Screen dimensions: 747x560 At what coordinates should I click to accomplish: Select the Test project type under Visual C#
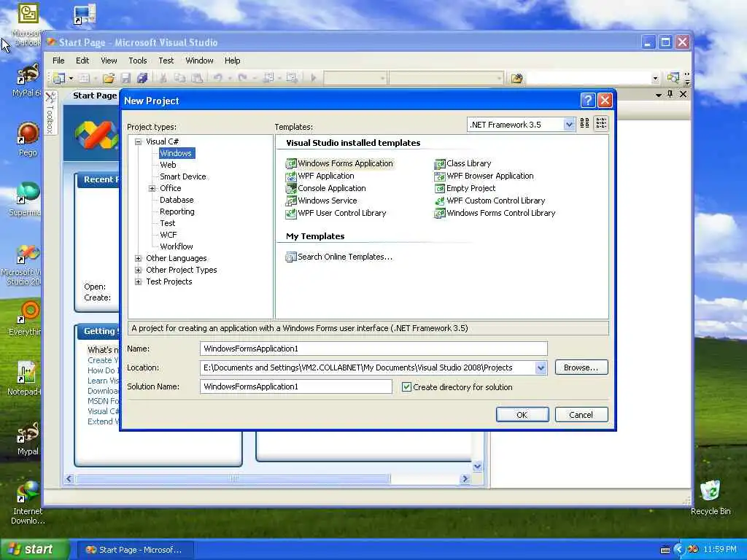[x=167, y=223]
